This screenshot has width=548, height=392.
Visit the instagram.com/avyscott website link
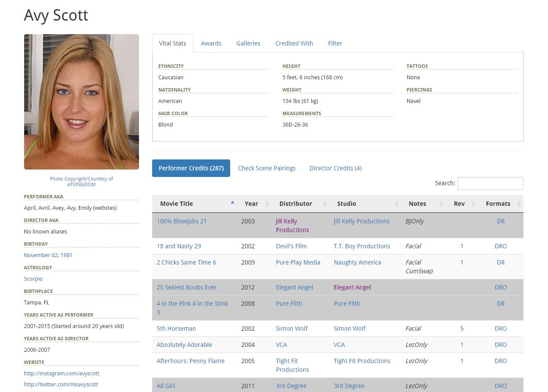(x=62, y=373)
